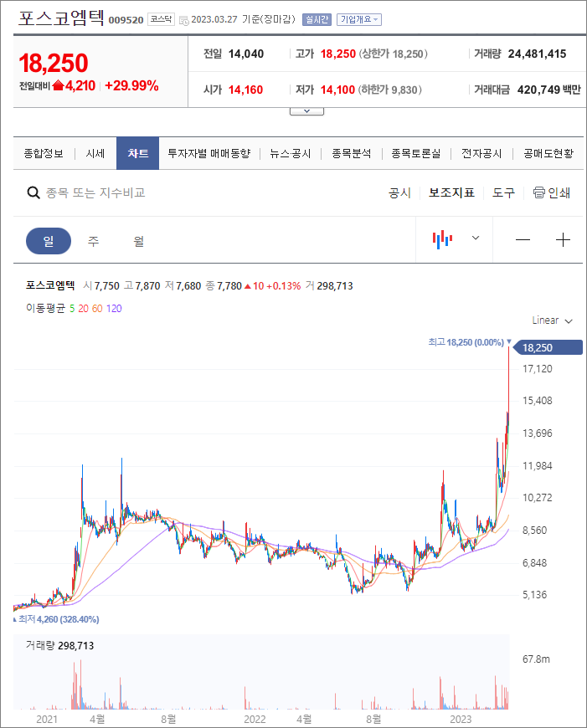The width and height of the screenshot is (587, 728).
Task: Open the 종목토론실 tab
Action: 416,153
